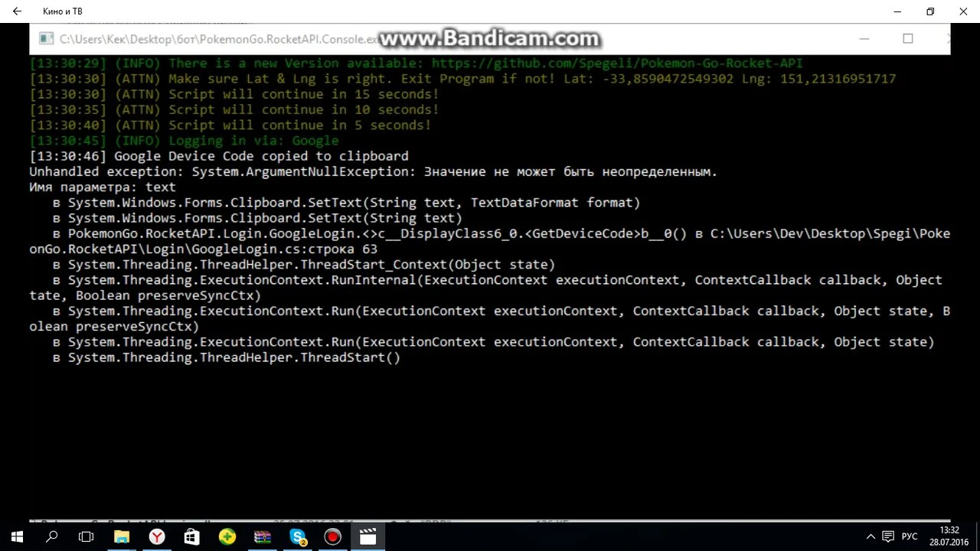Click the console title path text
The image size is (980, 551).
click(219, 39)
